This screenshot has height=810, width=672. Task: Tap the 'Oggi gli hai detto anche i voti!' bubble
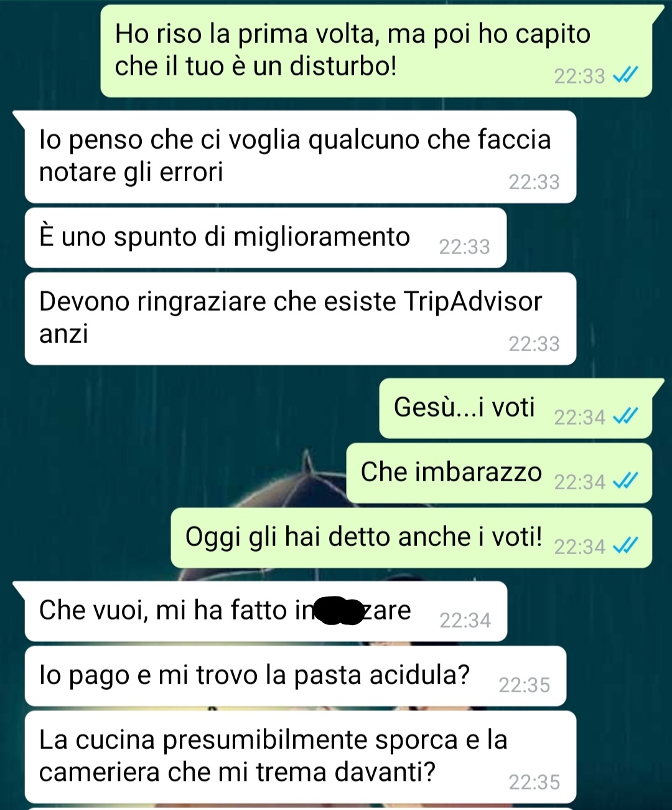pos(411,538)
